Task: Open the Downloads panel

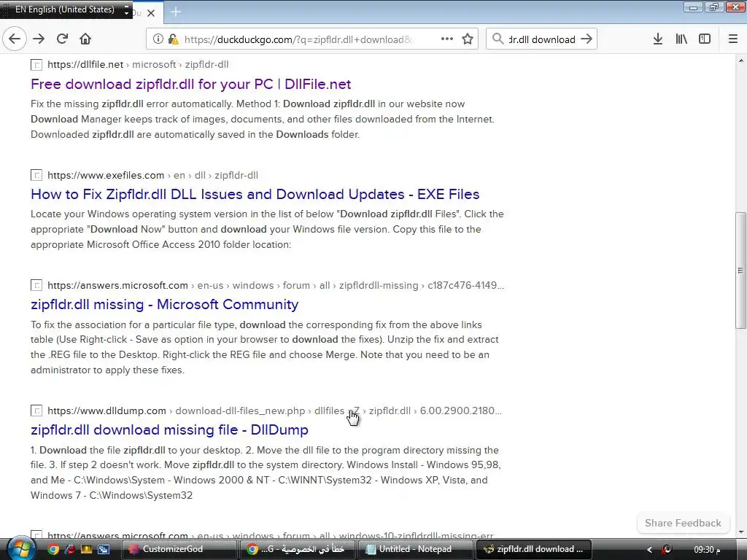Action: point(658,39)
